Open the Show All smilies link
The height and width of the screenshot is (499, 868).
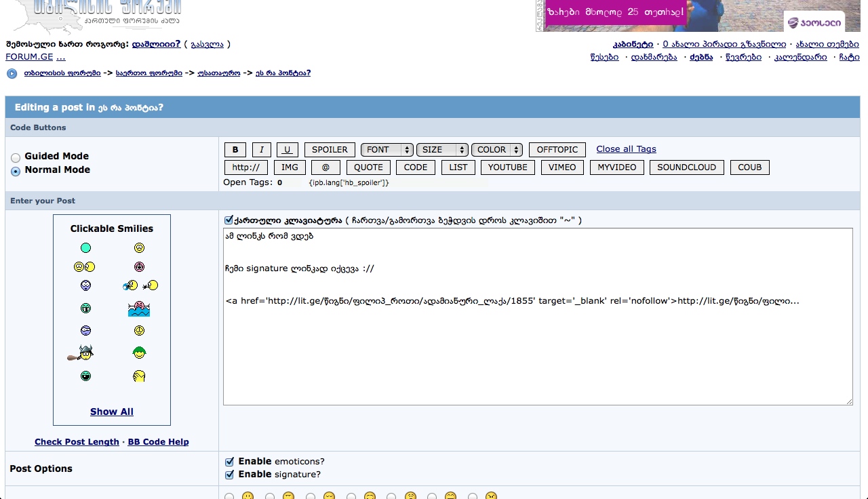[112, 412]
